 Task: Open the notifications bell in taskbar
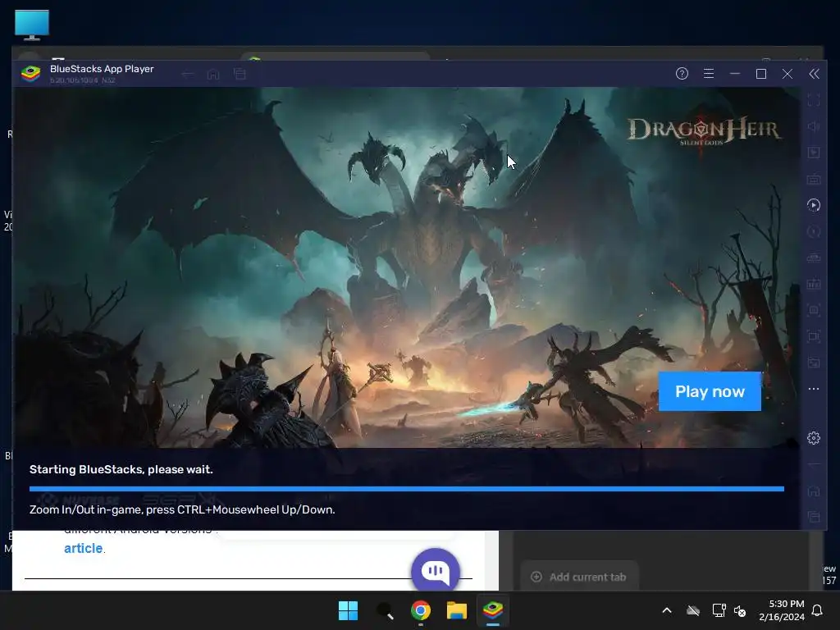tap(818, 610)
